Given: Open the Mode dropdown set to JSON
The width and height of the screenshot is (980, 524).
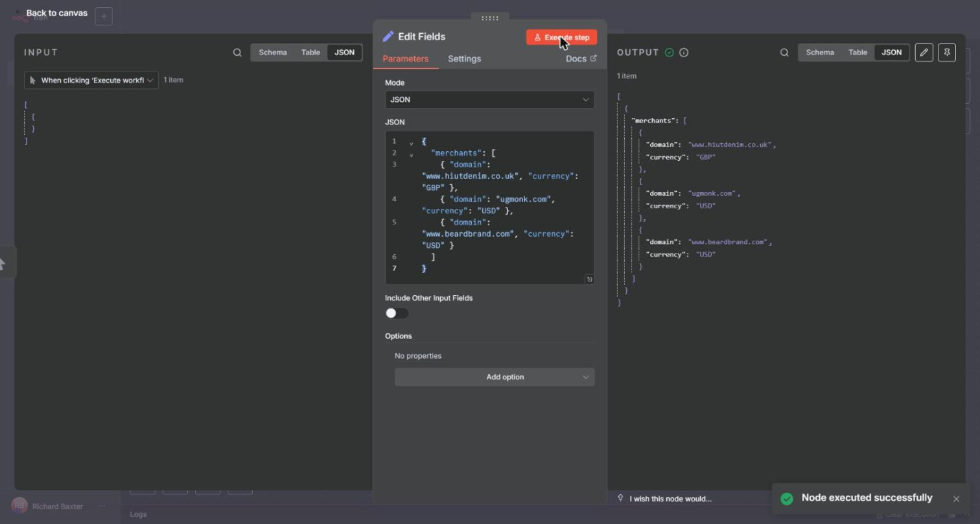Looking at the screenshot, I should (489, 99).
